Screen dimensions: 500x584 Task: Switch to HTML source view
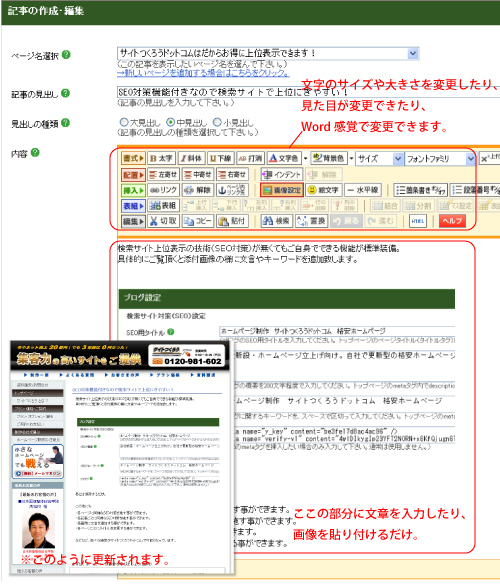418,221
